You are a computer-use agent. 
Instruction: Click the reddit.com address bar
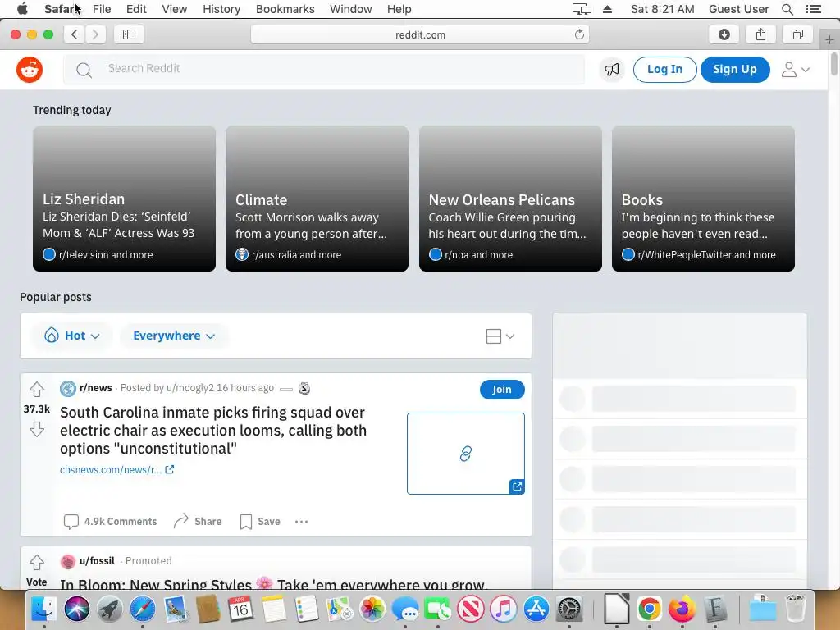click(420, 34)
